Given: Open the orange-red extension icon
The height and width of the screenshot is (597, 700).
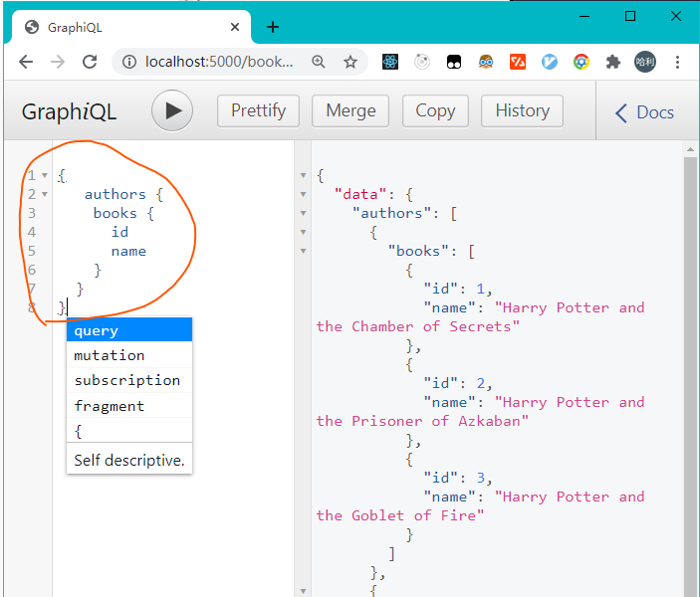Looking at the screenshot, I should [518, 62].
